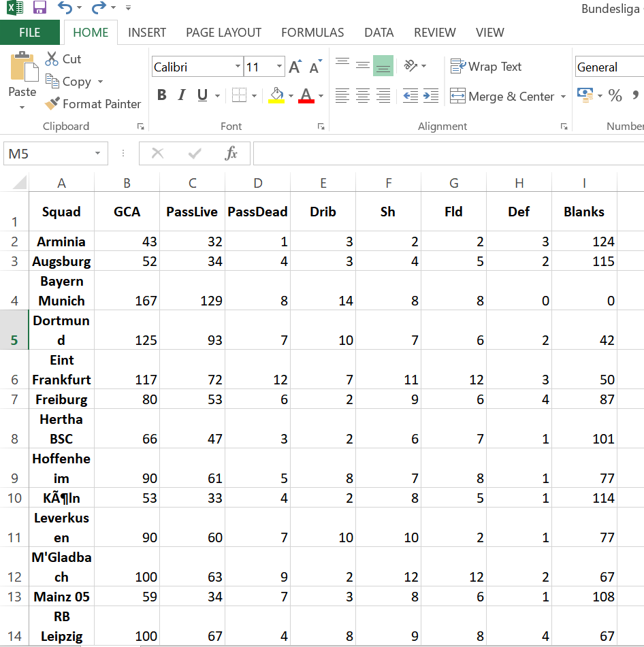
Task: Open the General number format dropdown
Action: tap(610, 67)
